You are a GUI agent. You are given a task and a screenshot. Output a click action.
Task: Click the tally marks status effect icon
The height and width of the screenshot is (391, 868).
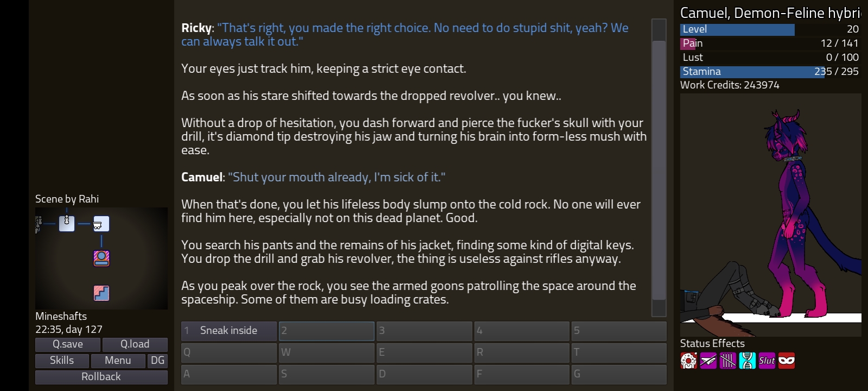pyautogui.click(x=728, y=361)
